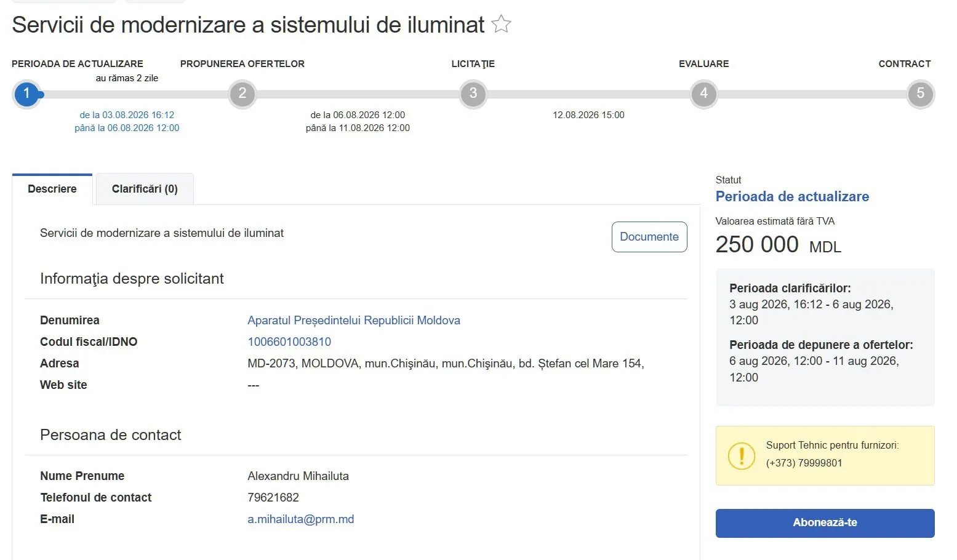Screen dimensions: 957x560
Task: Select step 3 circle Licitație
Action: coord(473,94)
